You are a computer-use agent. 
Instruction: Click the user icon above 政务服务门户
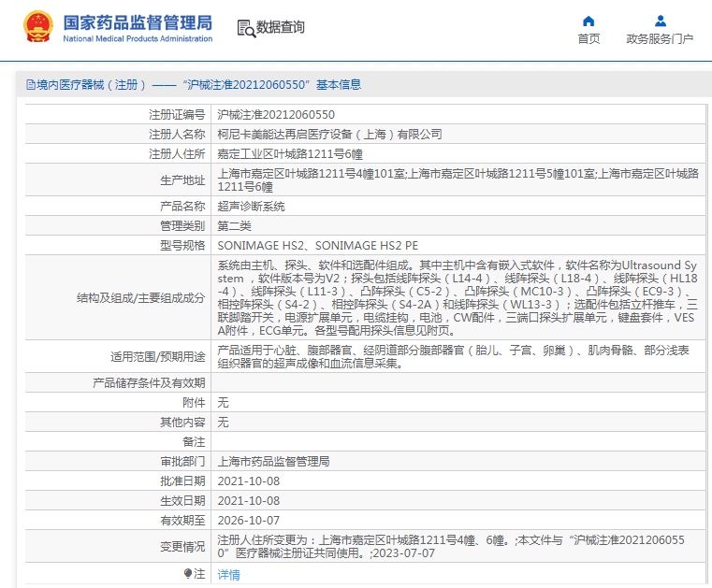pyautogui.click(x=661, y=21)
